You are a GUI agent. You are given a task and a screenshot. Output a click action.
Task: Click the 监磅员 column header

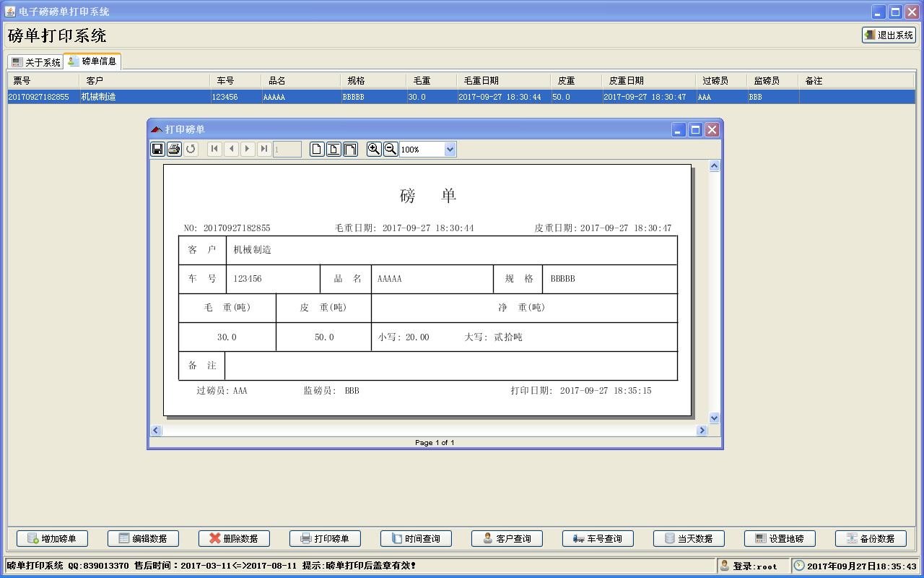(773, 81)
